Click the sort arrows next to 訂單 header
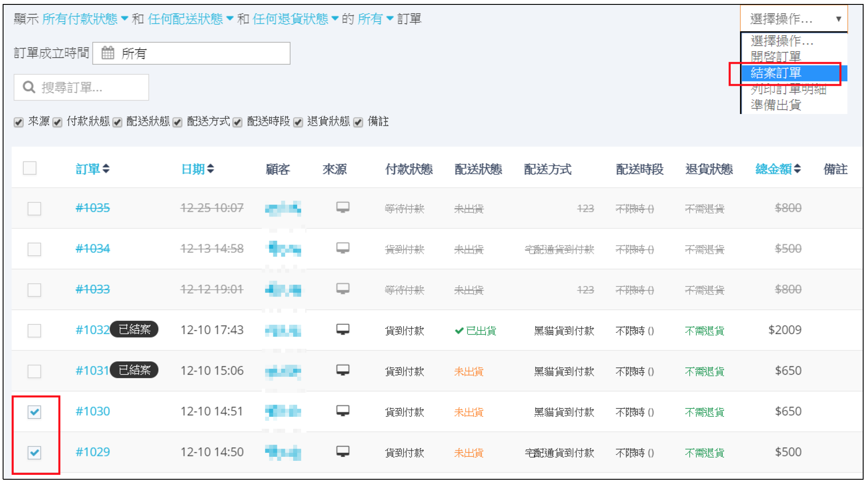The image size is (868, 485). pos(106,169)
